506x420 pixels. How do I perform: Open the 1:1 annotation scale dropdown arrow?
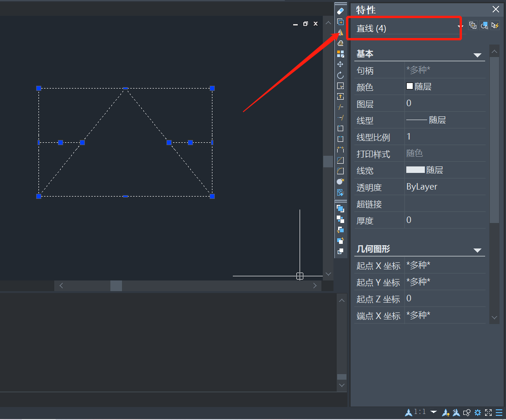coord(434,412)
